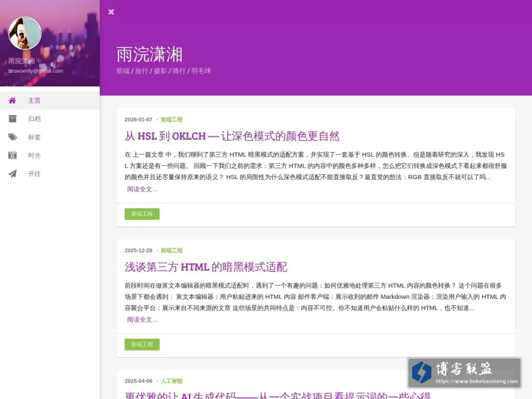Image resolution: width=532 pixels, height=399 pixels.
Task: Click the paper plane icon beside 开往
Action: click(x=12, y=174)
